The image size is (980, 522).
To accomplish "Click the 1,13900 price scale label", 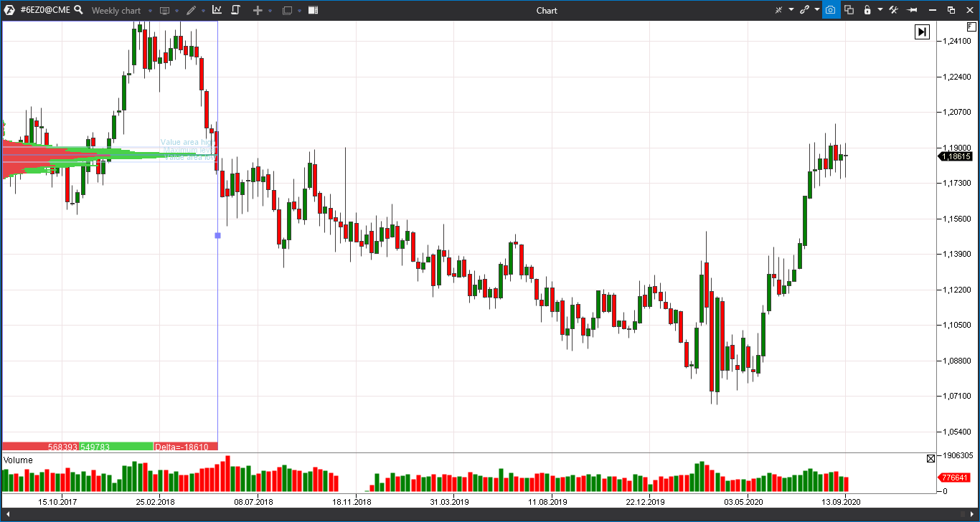I will pos(958,255).
